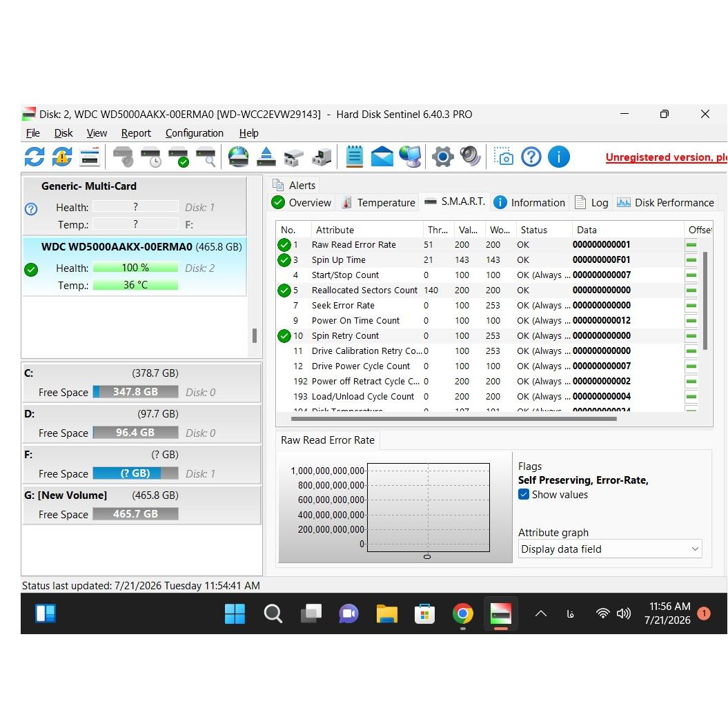
Task: Click the blue eject arrow disk icon
Action: [x=266, y=157]
